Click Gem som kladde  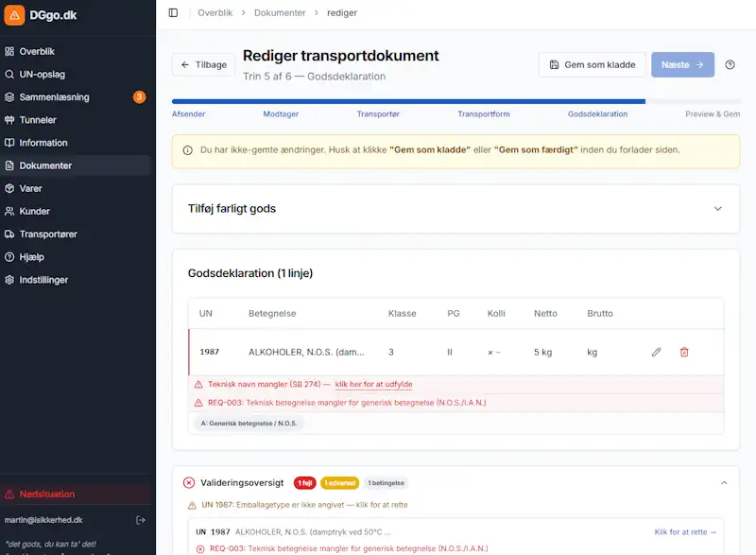tap(594, 64)
